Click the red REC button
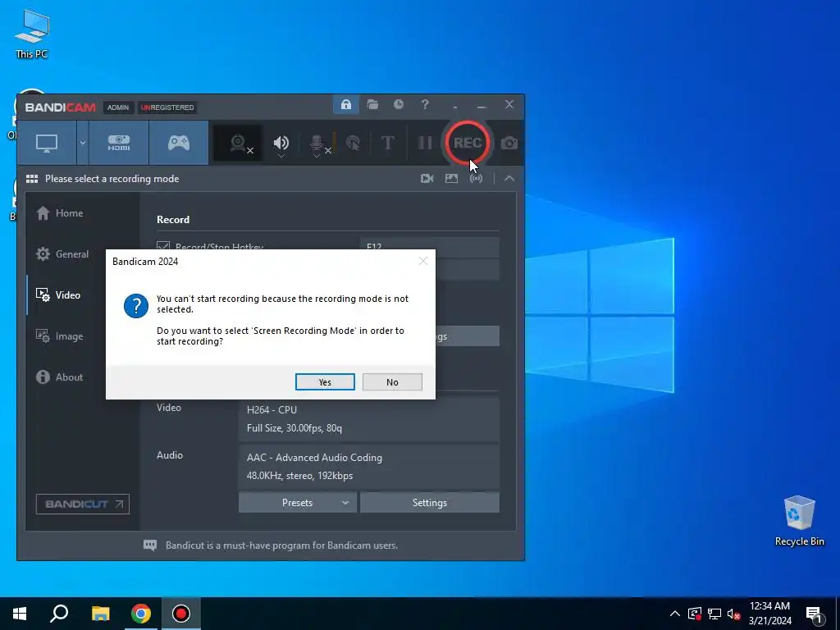The image size is (840, 630). 467,143
